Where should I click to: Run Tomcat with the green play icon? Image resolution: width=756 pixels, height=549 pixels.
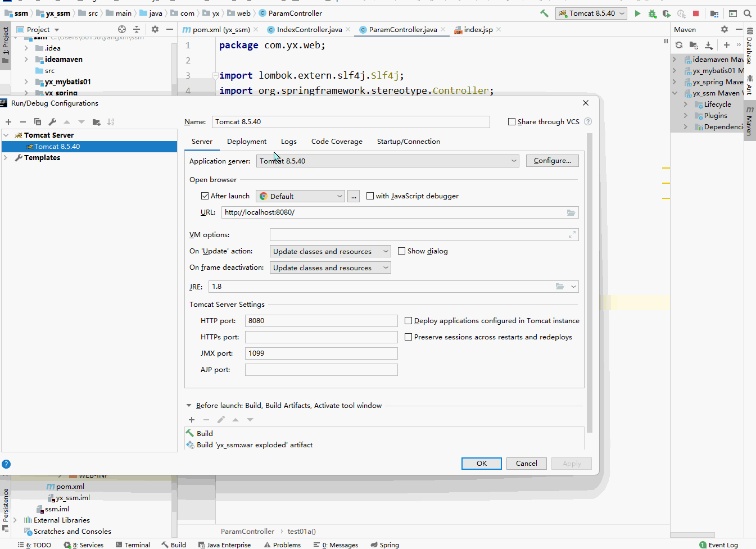click(x=637, y=13)
